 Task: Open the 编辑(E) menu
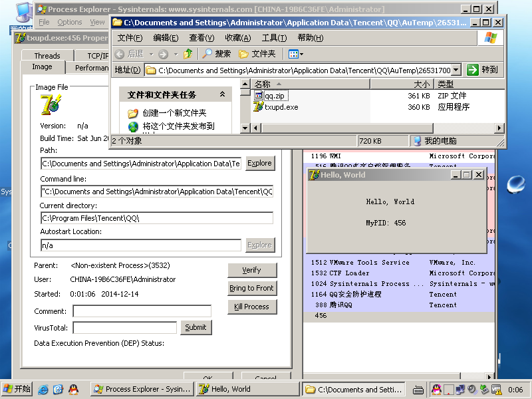coord(166,38)
